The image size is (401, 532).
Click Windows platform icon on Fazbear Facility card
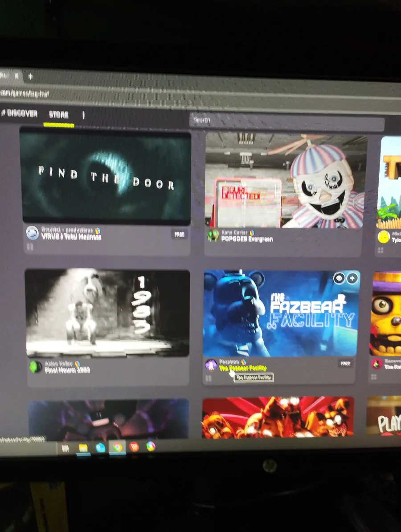[209, 378]
